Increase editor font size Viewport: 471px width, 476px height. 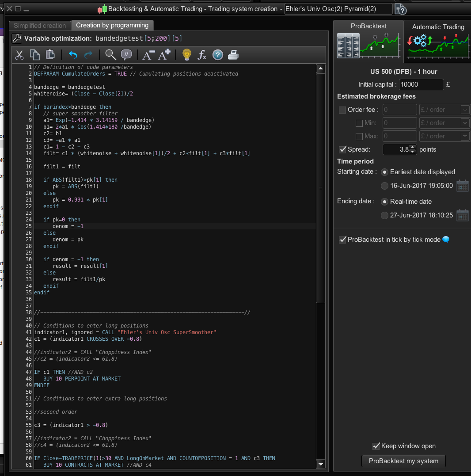(x=164, y=55)
